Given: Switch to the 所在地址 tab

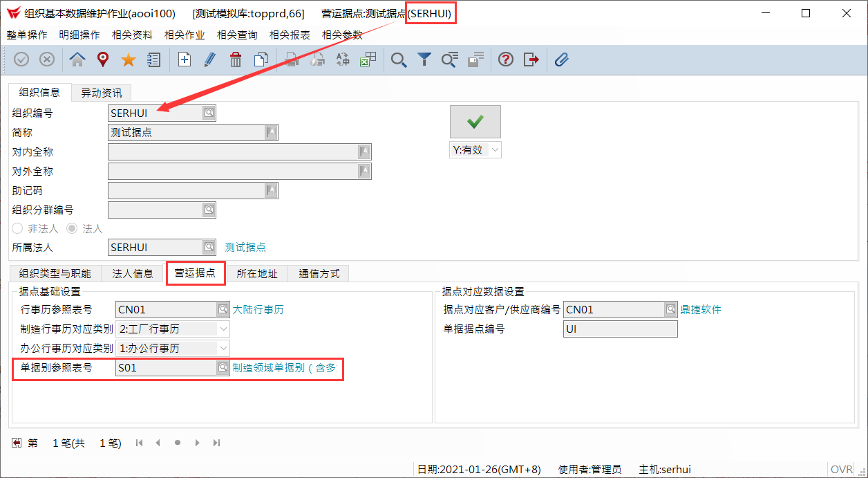Looking at the screenshot, I should [257, 273].
